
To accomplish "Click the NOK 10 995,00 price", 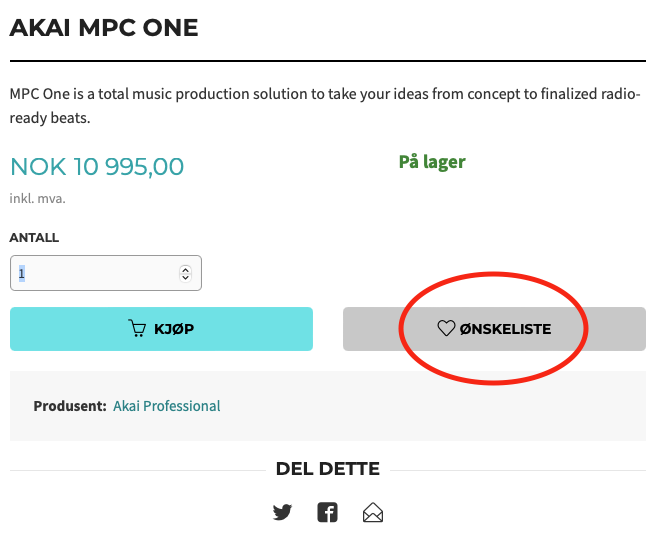I will 97,167.
